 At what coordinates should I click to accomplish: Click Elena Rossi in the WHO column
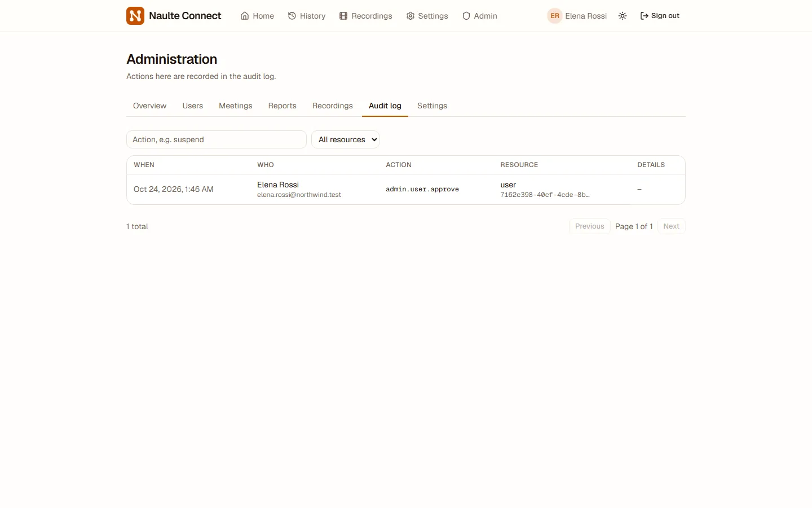(x=278, y=185)
